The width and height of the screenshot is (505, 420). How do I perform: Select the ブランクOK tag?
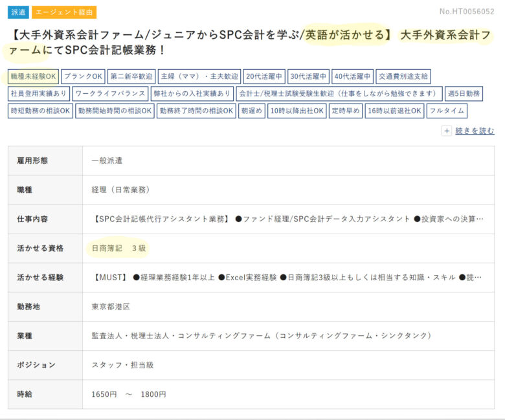pyautogui.click(x=83, y=76)
